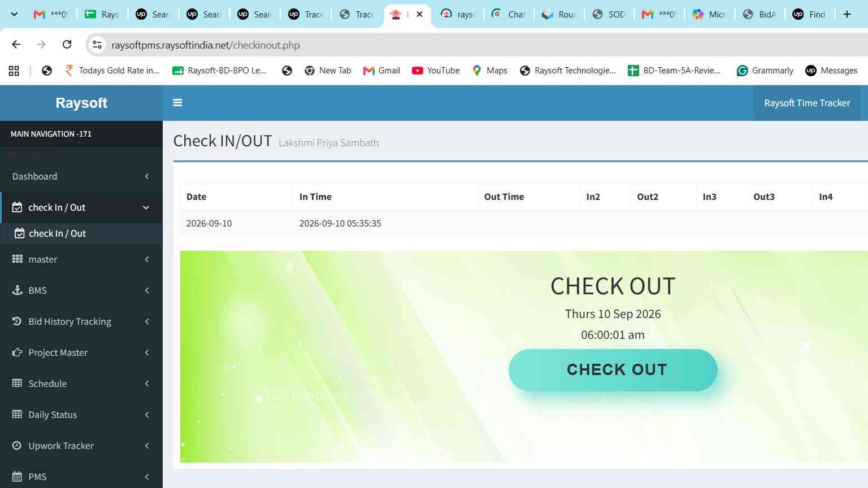The width and height of the screenshot is (868, 488).
Task: Expand the Schedule menu chevron
Action: pos(147,384)
